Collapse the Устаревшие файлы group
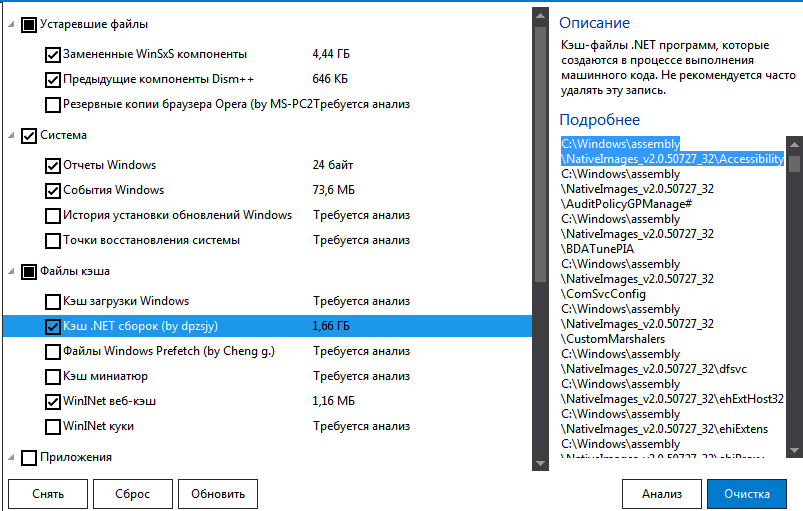Screen dimensions: 803x511 click(11, 24)
